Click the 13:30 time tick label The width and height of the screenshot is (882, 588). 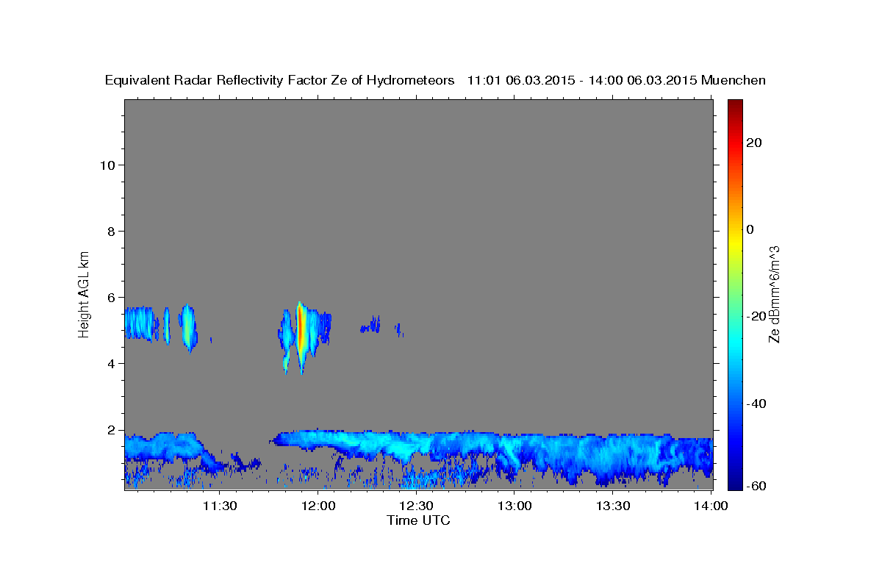(x=613, y=506)
